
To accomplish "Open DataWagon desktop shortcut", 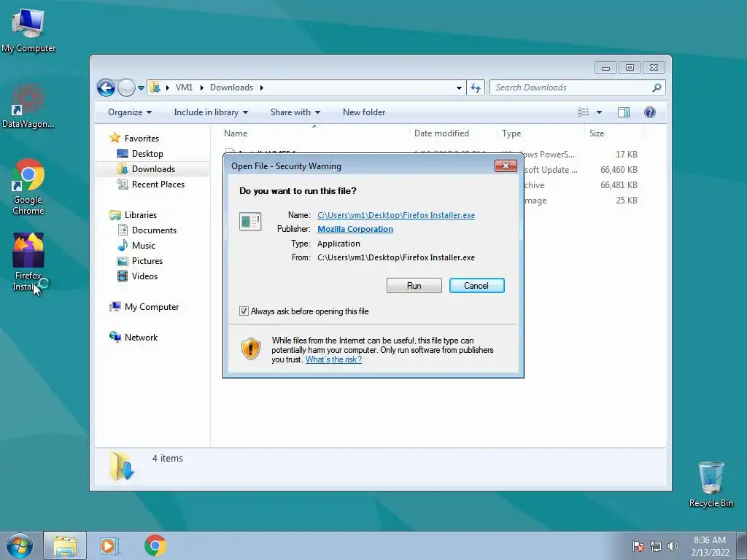I will (x=28, y=106).
